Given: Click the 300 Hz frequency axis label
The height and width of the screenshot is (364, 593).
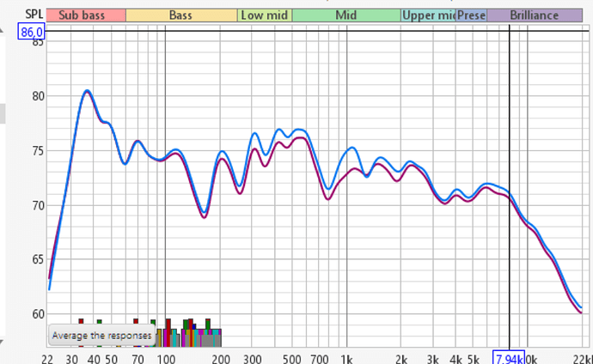Looking at the screenshot, I should pyautogui.click(x=252, y=359).
